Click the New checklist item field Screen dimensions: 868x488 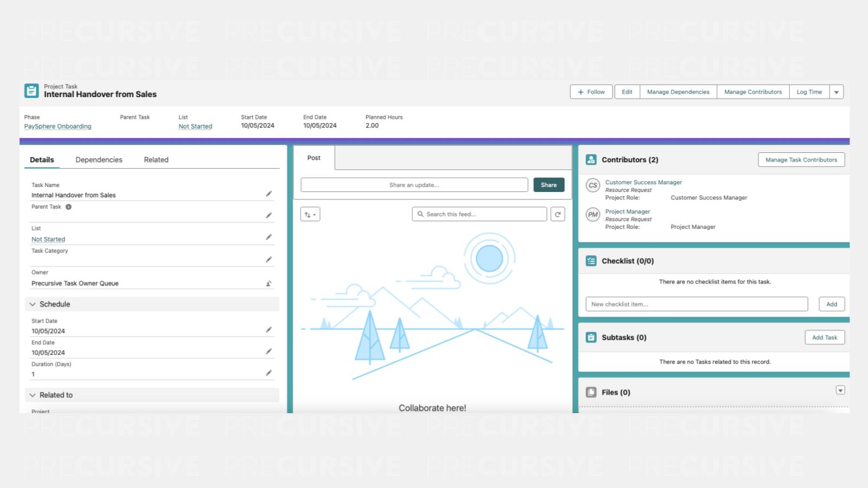point(697,304)
